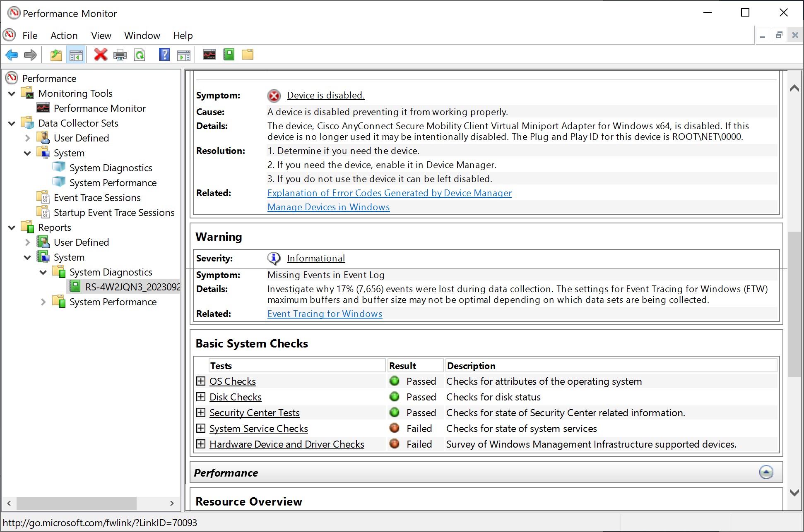Collapse the Performance section with round arrow

pyautogui.click(x=766, y=472)
